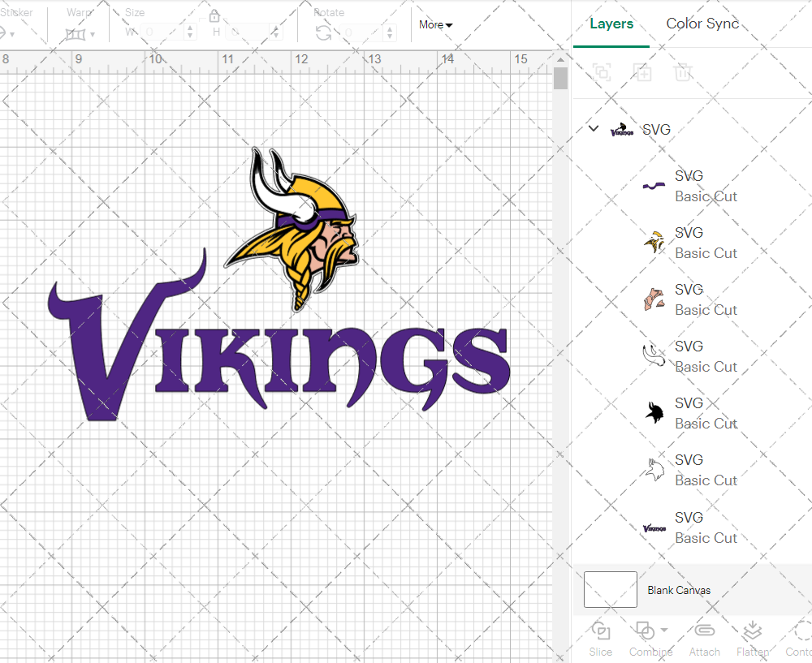Open the Warp dropdown arrow
The image size is (812, 663).
pos(93,35)
